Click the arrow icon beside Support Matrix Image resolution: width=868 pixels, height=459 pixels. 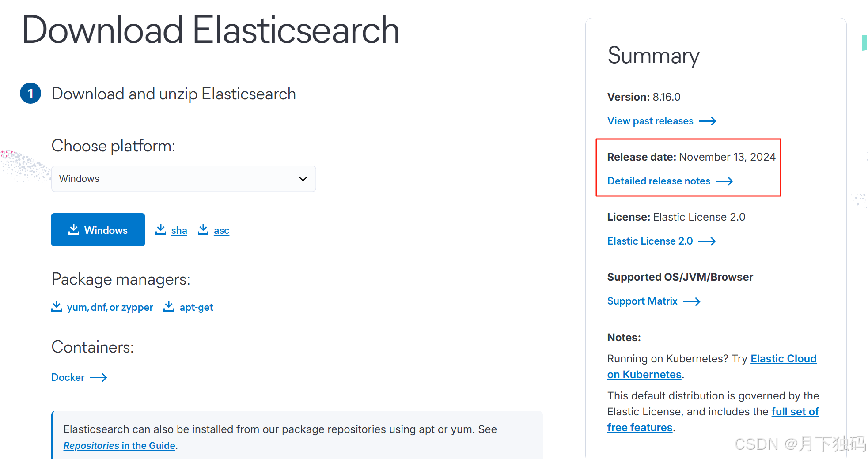691,301
